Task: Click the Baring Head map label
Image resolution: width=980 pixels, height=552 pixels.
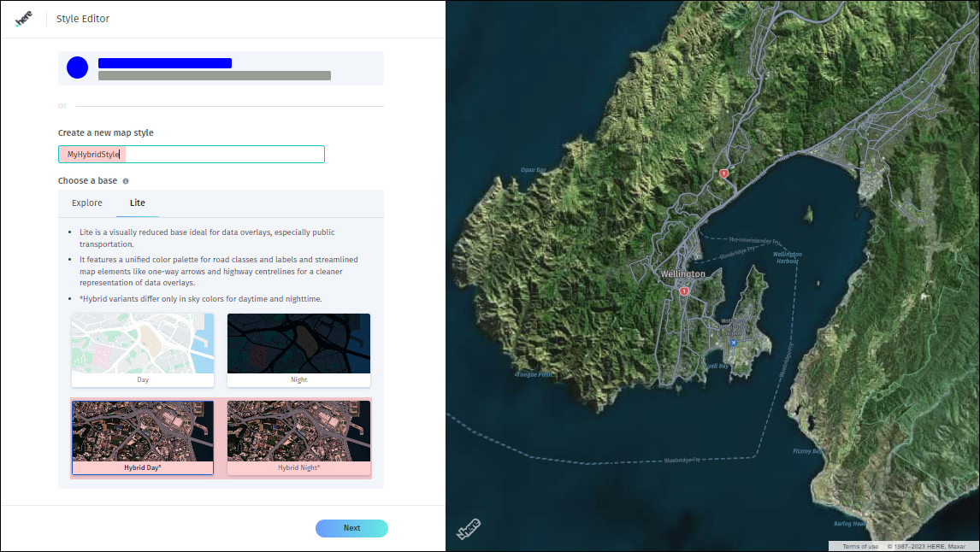Action: tap(850, 523)
